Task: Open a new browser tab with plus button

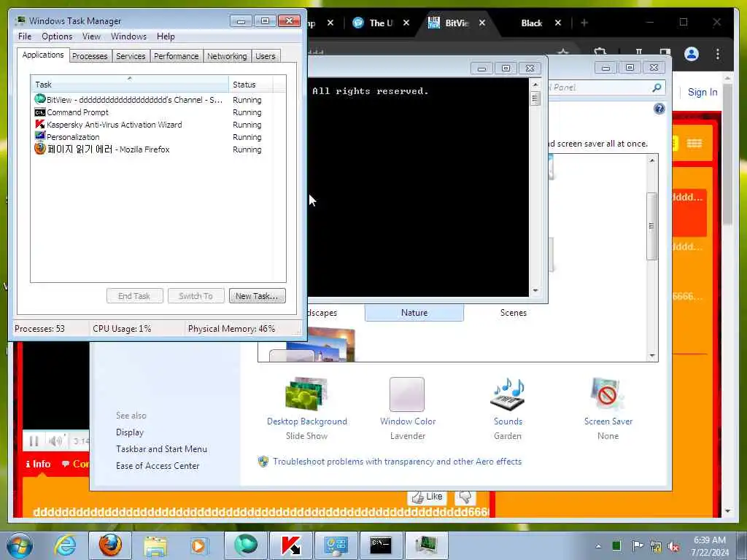Action: [x=584, y=23]
